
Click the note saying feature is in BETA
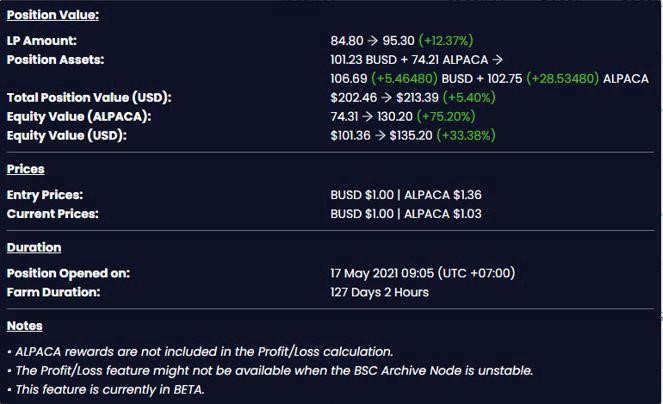(x=105, y=389)
